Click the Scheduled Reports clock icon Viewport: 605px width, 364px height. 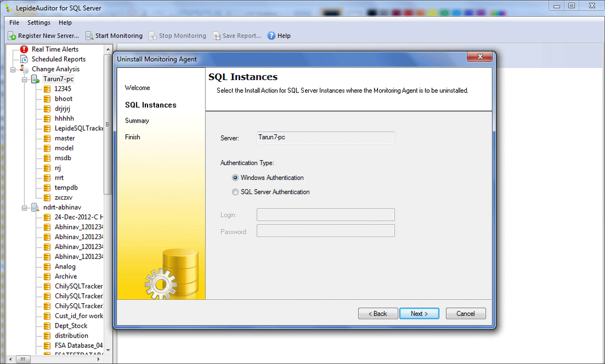click(24, 59)
